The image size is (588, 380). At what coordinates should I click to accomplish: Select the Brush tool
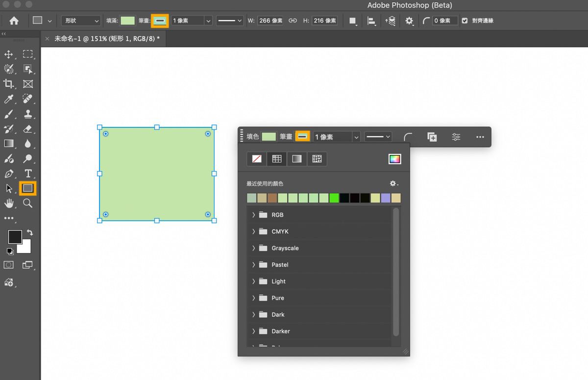(x=9, y=114)
